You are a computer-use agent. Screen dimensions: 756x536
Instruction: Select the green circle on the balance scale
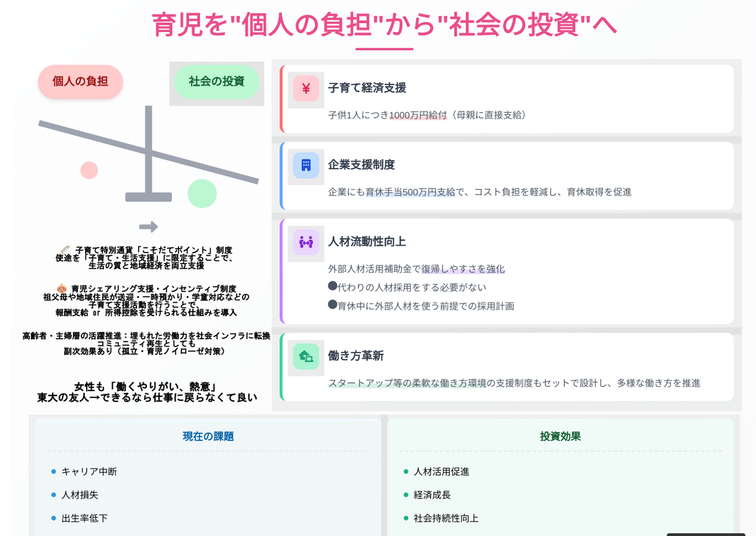(202, 193)
